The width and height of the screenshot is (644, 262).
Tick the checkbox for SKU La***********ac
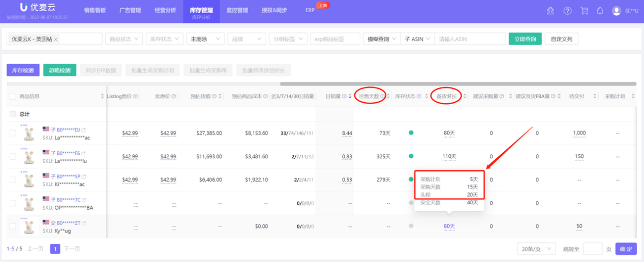point(13,134)
